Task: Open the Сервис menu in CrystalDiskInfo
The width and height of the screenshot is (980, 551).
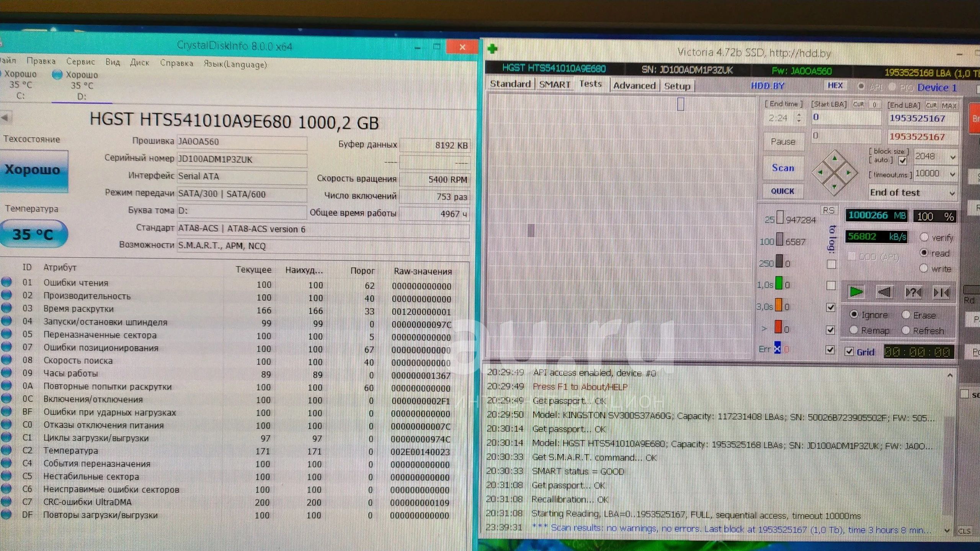Action: (x=80, y=61)
